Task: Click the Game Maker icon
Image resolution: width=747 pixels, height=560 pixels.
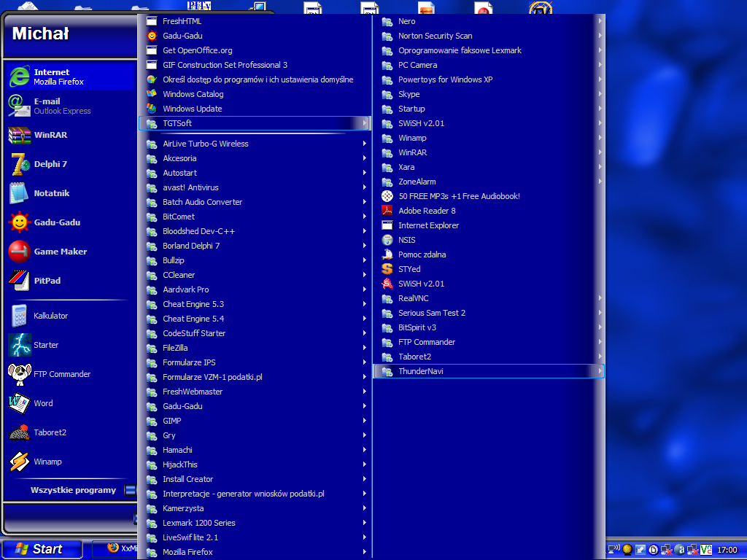Action: (19, 252)
